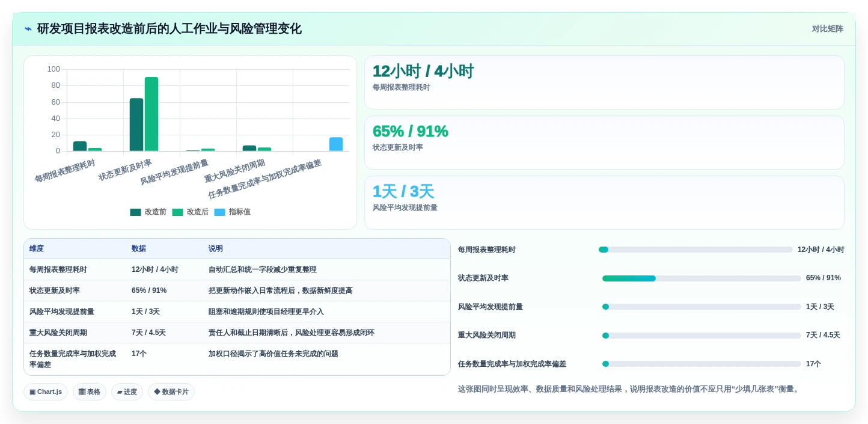Click the blue bar for 任务数量完成率与加权完成率偏差
Screen dimensions: 868x424
[x=336, y=144]
